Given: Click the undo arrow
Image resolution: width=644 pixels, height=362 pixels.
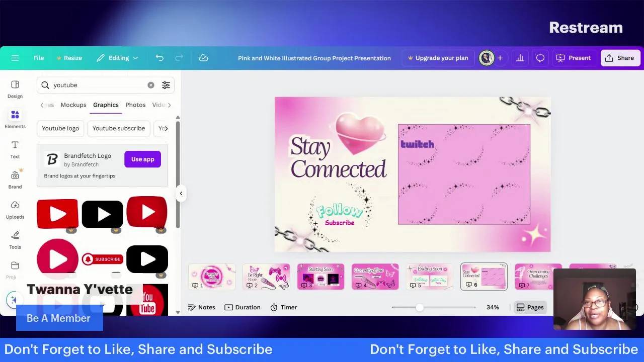Looking at the screenshot, I should tap(159, 58).
